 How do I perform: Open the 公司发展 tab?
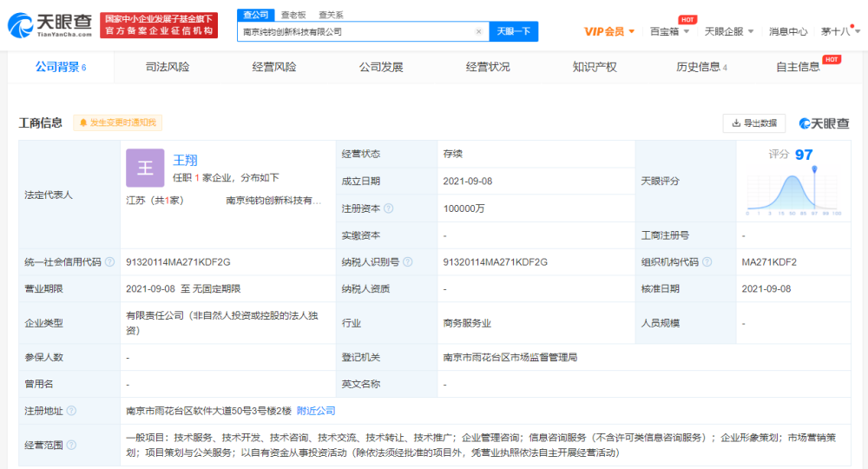point(381,67)
